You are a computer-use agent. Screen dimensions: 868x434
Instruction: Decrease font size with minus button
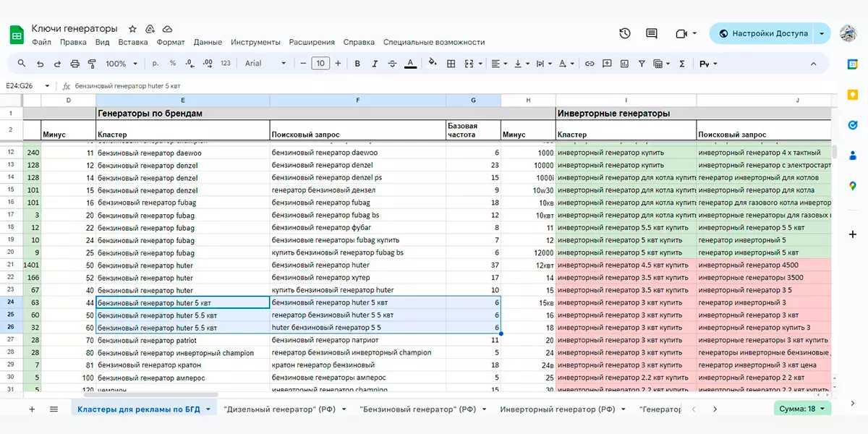point(303,64)
